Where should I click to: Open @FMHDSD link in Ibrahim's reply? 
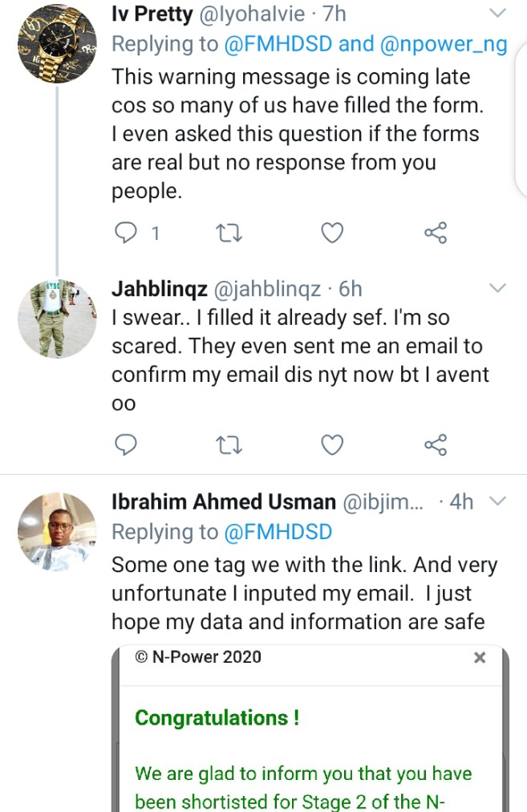click(x=278, y=532)
